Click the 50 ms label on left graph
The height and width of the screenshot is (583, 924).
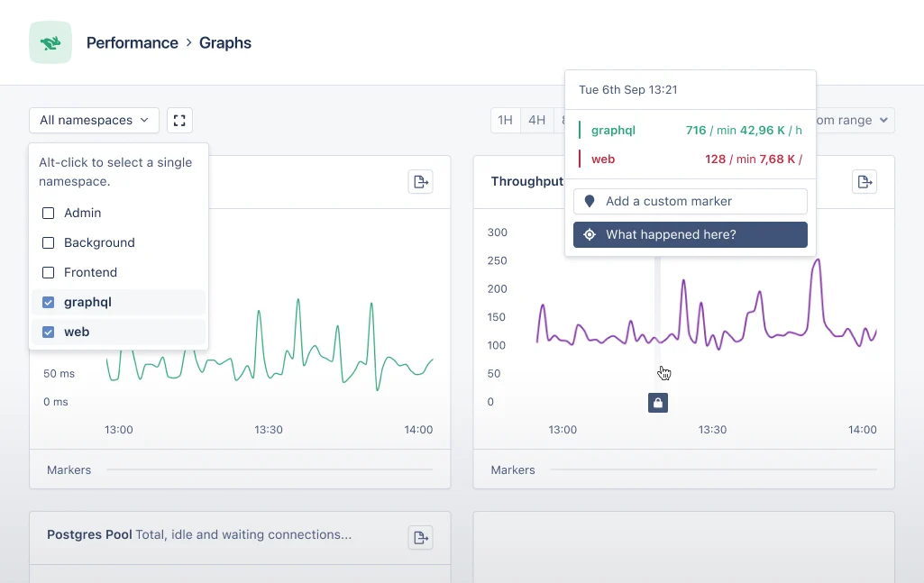point(59,373)
